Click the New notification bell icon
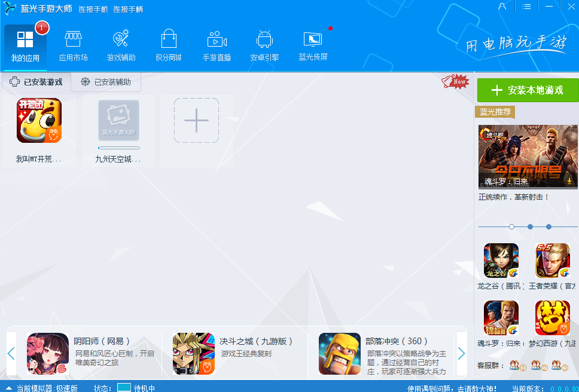 click(455, 81)
